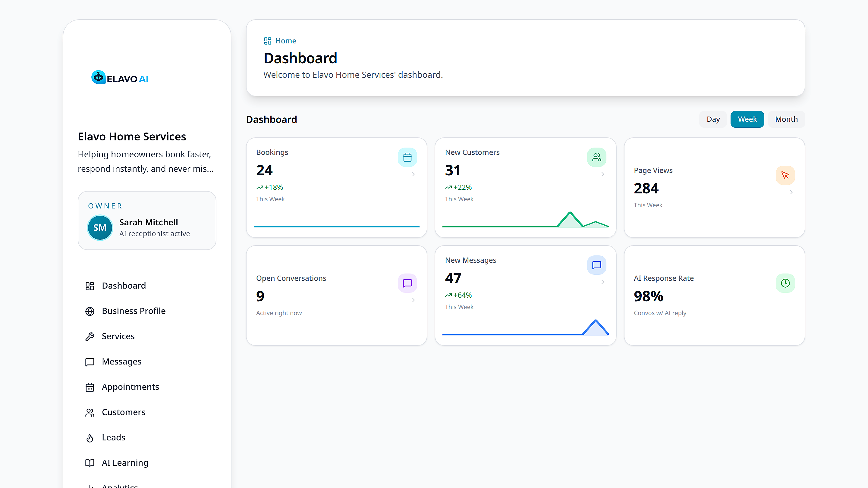
Task: Open Leads in sidebar navigation
Action: [147, 438]
